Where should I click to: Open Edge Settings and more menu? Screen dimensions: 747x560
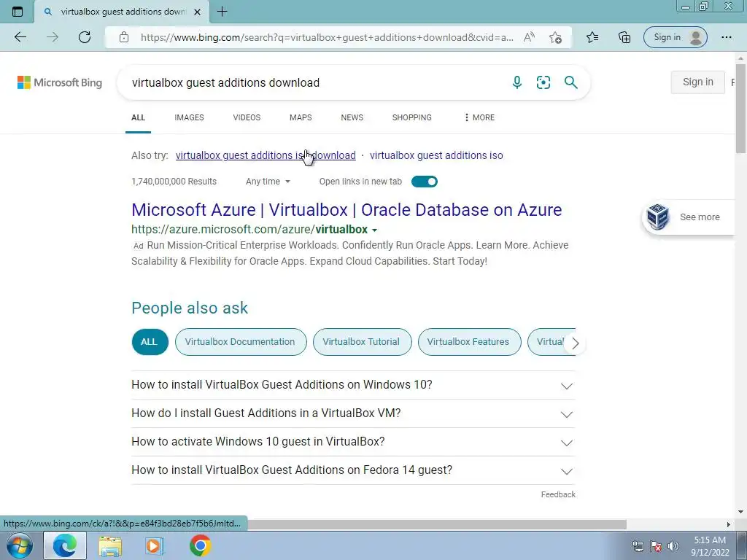click(726, 37)
